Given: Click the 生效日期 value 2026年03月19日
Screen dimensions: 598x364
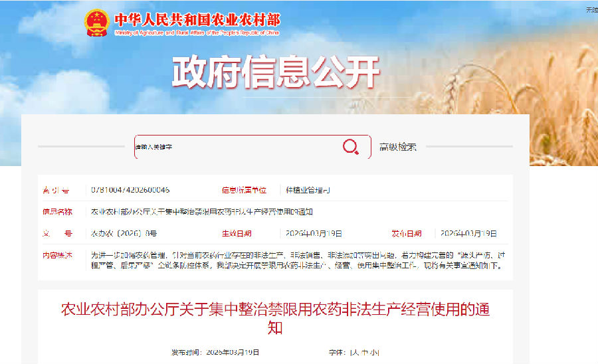Looking at the screenshot, I should tap(314, 233).
